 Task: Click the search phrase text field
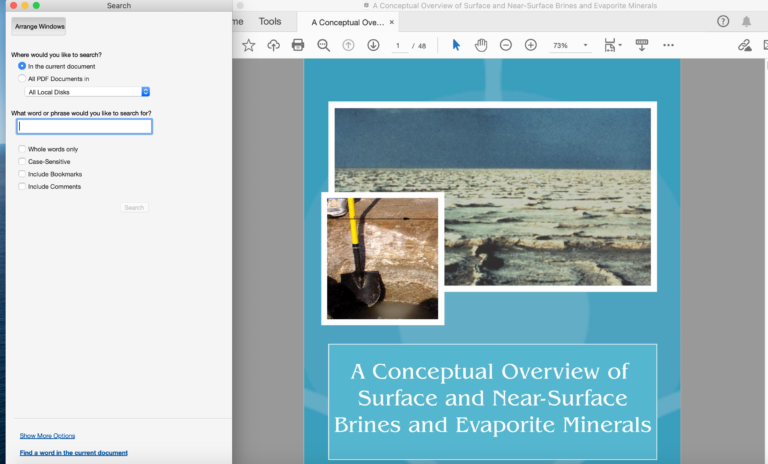point(84,127)
